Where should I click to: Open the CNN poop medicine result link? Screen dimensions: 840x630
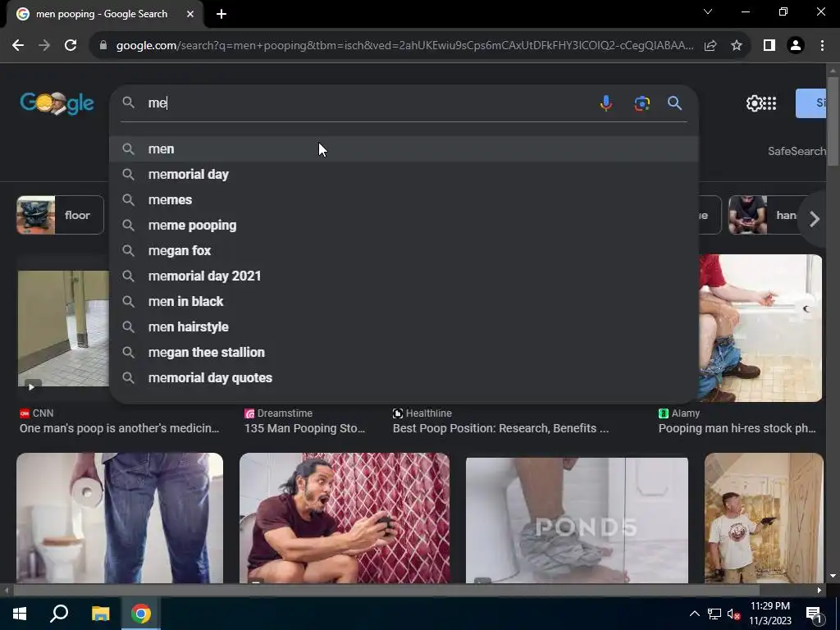119,428
